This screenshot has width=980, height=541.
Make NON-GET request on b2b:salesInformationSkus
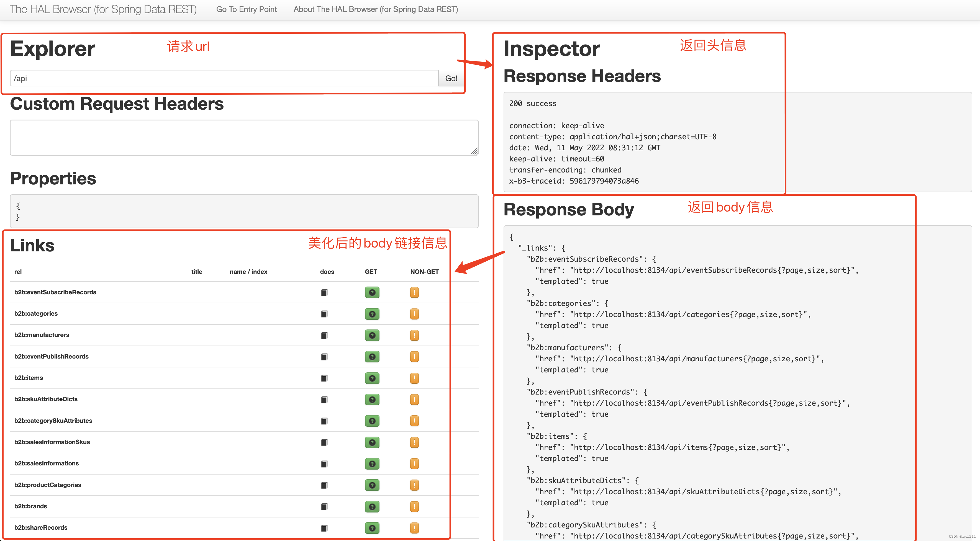tap(414, 442)
